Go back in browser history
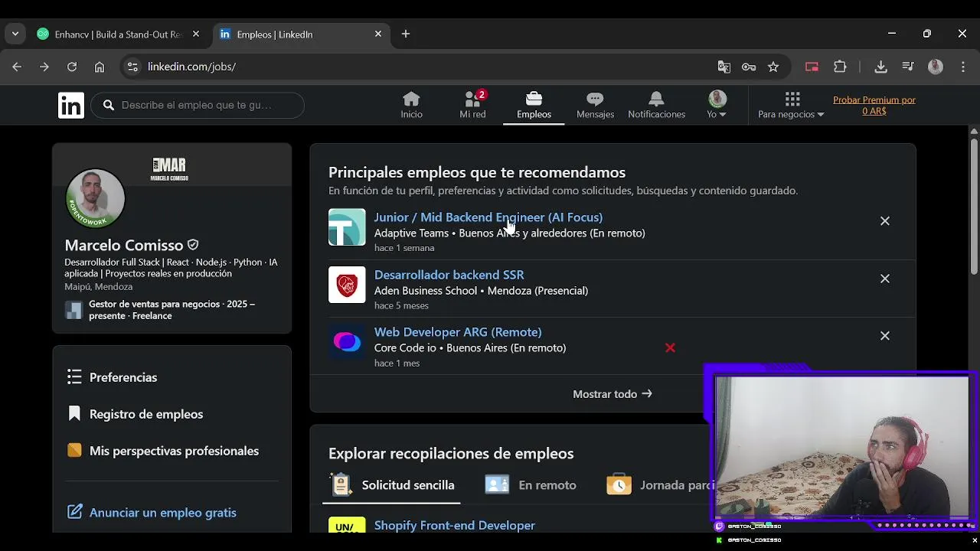 point(17,67)
